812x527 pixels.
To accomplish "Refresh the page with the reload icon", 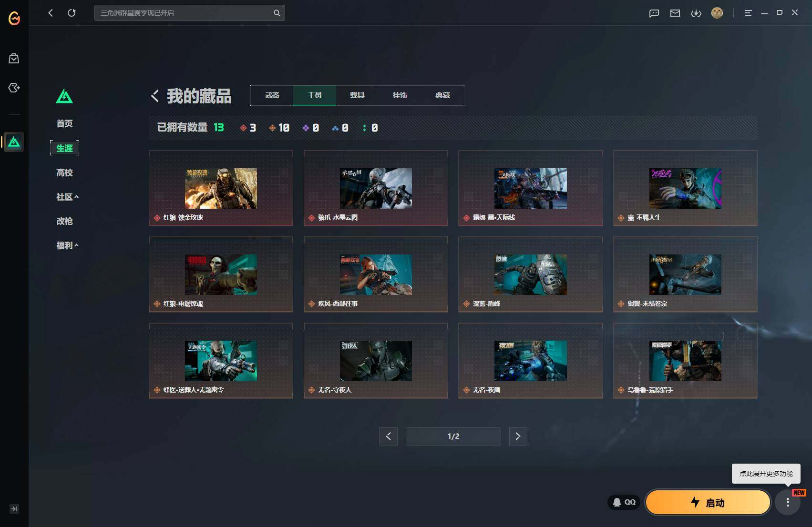I will 72,13.
